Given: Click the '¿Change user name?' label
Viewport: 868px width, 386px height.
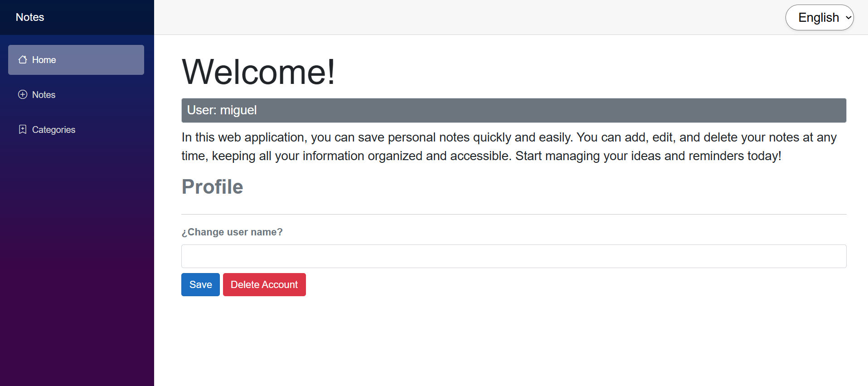Looking at the screenshot, I should click(x=232, y=232).
